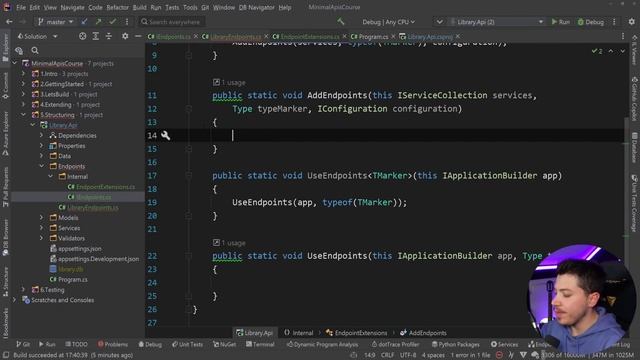Click expand all icon in Solution panel
Image resolution: width=640 pixels, height=360 pixels.
(x=96, y=36)
